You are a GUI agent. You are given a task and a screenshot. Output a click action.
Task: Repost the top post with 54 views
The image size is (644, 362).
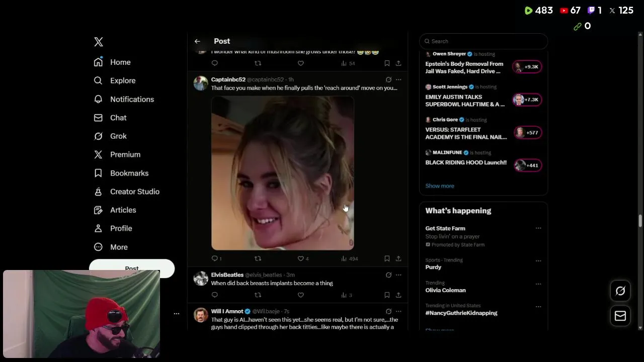pos(258,63)
